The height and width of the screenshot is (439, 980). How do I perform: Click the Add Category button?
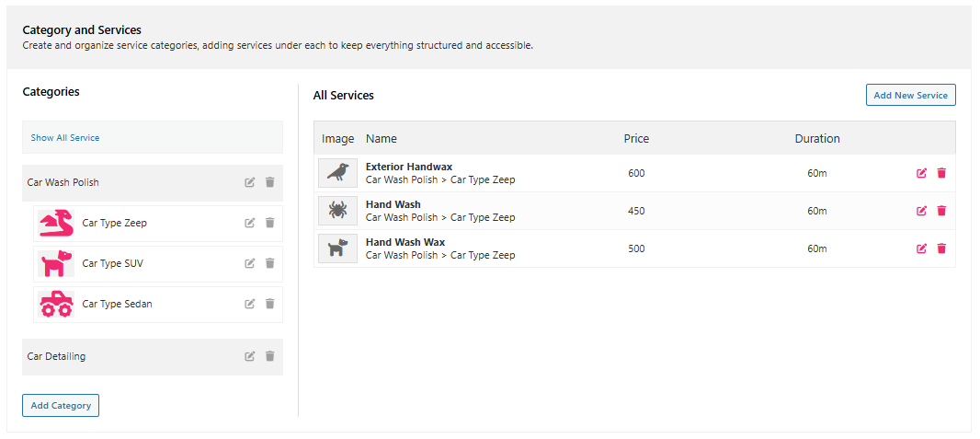pos(61,405)
